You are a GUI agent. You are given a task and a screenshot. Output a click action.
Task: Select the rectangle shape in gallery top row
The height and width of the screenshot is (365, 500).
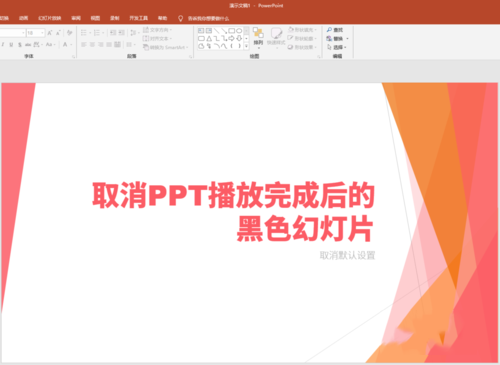coord(232,31)
